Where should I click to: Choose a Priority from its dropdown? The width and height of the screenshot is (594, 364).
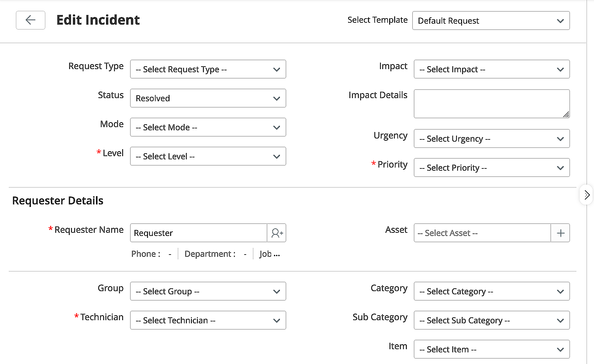pos(491,167)
